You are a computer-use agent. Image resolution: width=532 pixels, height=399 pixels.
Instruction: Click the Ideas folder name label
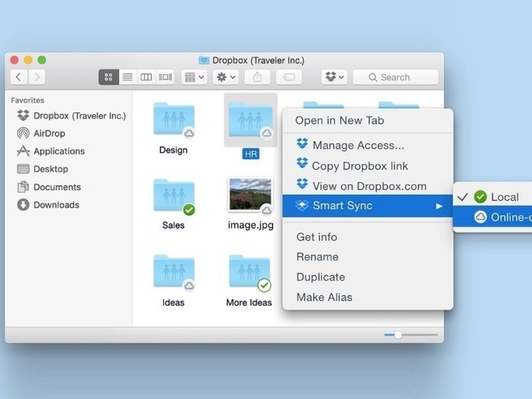coord(173,302)
